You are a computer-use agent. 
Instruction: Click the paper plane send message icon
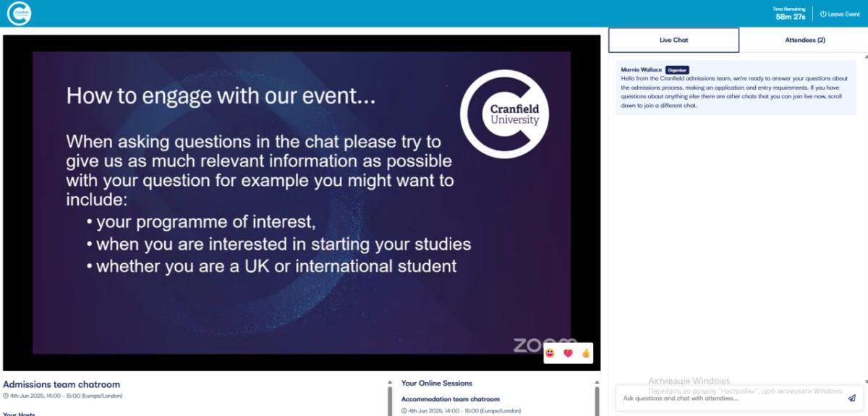pyautogui.click(x=851, y=398)
